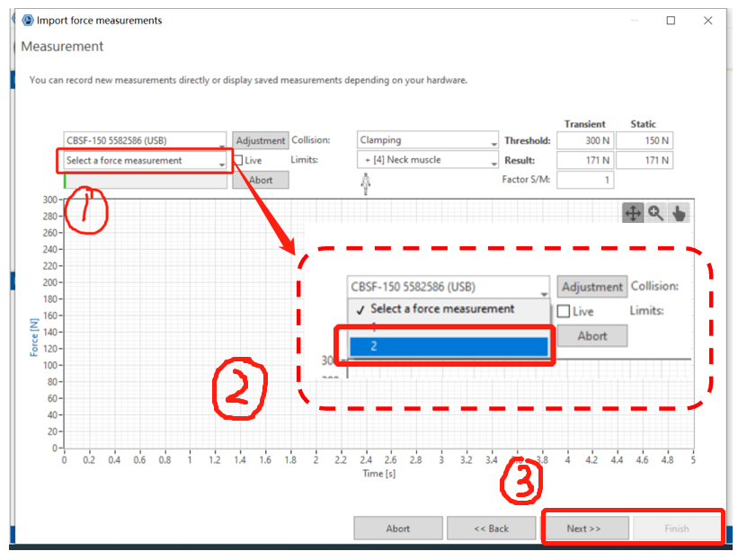Image resolution: width=747 pixels, height=560 pixels.
Task: Click the human body figure icon
Action: (366, 184)
